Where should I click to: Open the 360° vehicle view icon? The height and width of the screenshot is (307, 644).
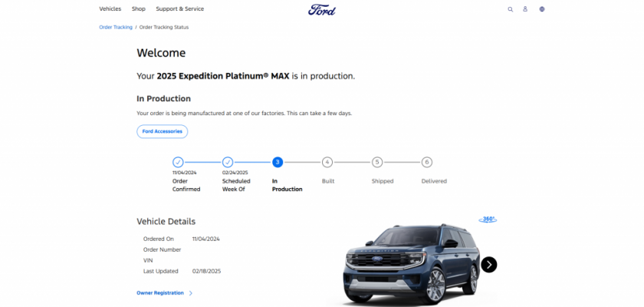[x=488, y=220]
